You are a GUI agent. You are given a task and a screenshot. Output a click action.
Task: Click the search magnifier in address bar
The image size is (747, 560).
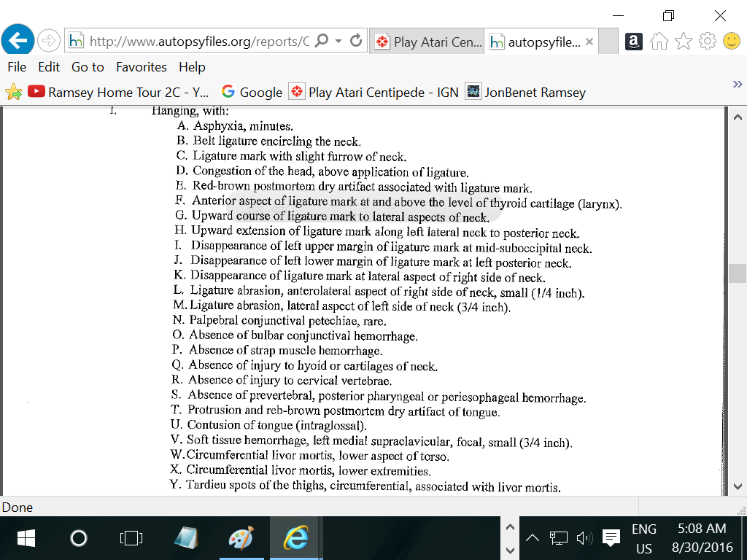322,41
